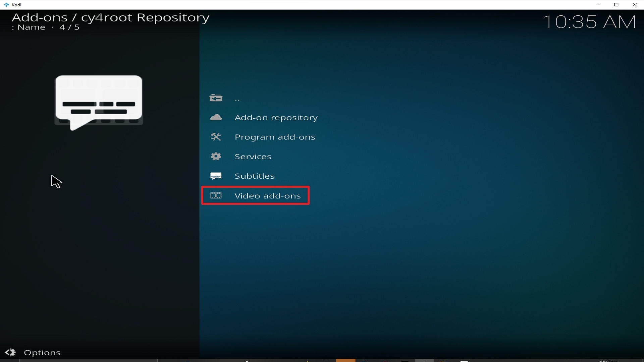
Task: Click the Add-ons / cy4root Repository heading
Action: click(x=110, y=17)
